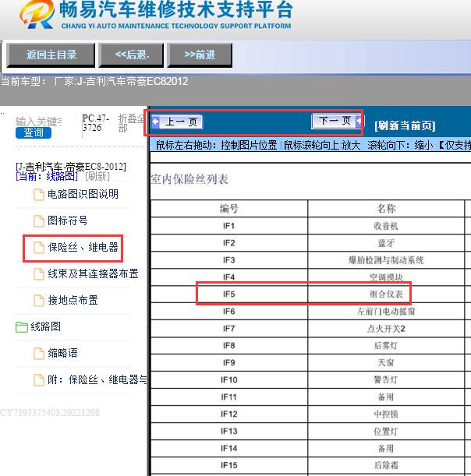Click the J-吉利汽车-帝豪EC8-2012 title
471x476 pixels.
click(71, 167)
